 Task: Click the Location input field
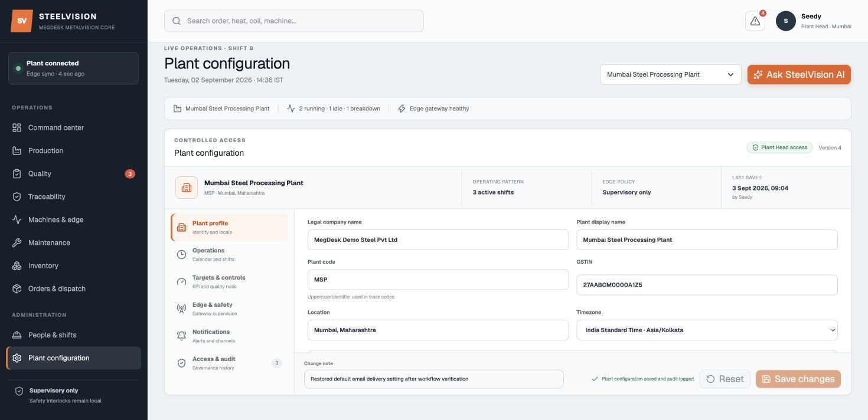[438, 330]
